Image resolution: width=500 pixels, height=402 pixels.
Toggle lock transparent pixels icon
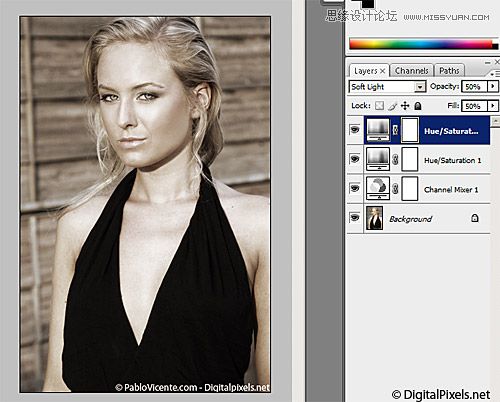[379, 106]
